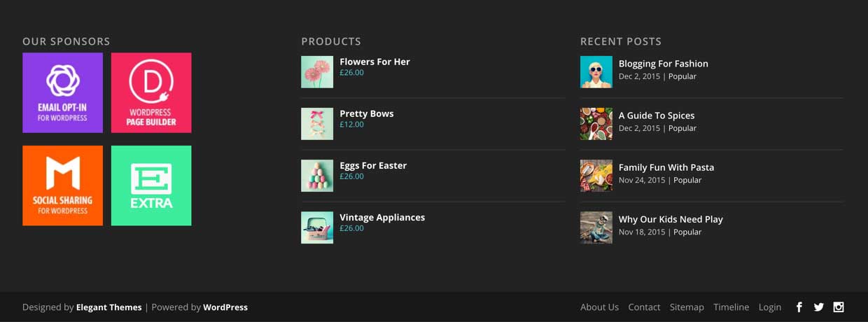868x322 pixels.
Task: Open the Pretty Bows product link
Action: [x=367, y=113]
